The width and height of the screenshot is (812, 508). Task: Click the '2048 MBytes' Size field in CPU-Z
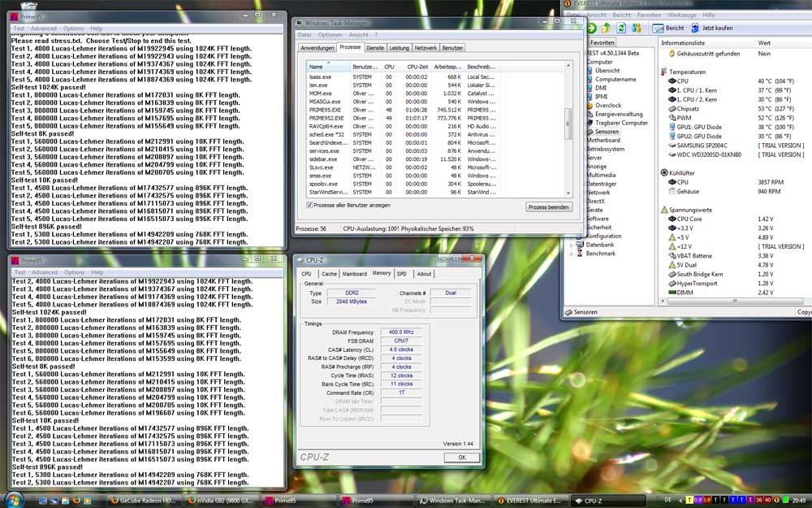[351, 302]
